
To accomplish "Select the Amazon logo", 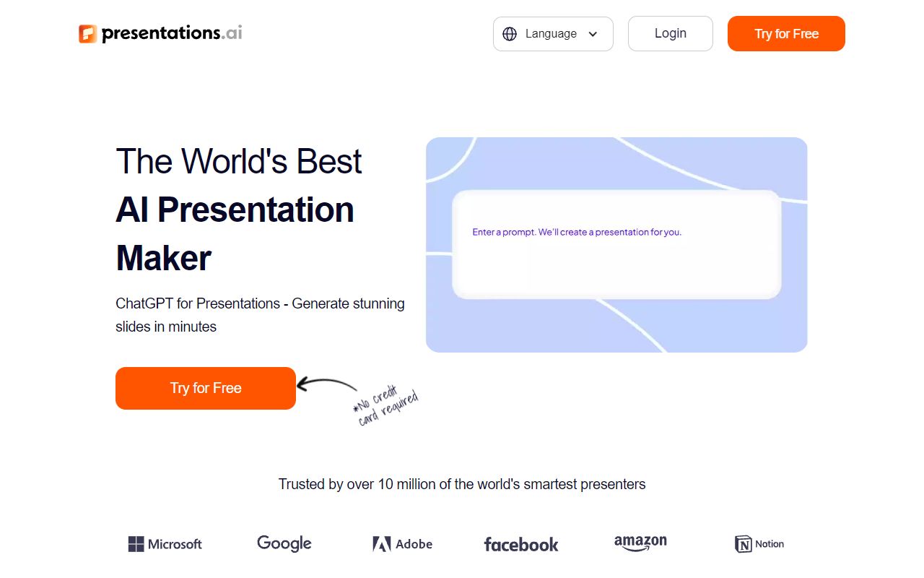I will pyautogui.click(x=640, y=542).
